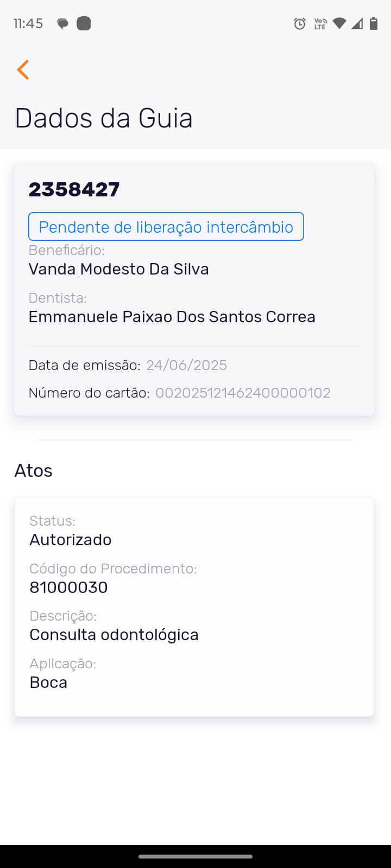Tap the alarm clock status icon
Image resolution: width=391 pixels, height=868 pixels.
click(x=299, y=23)
